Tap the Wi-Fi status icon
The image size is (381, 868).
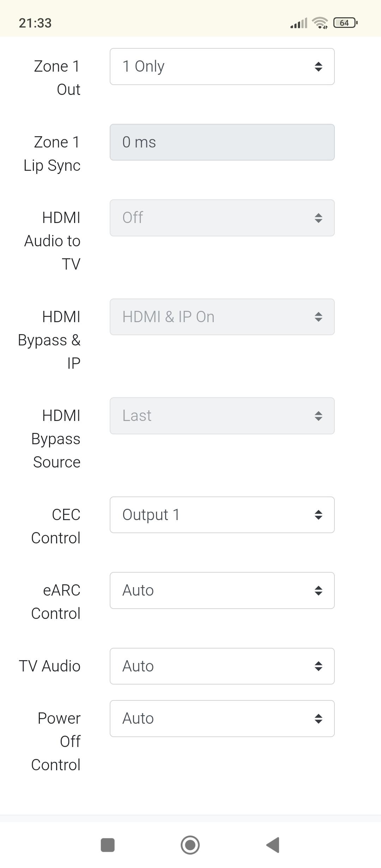(x=320, y=23)
